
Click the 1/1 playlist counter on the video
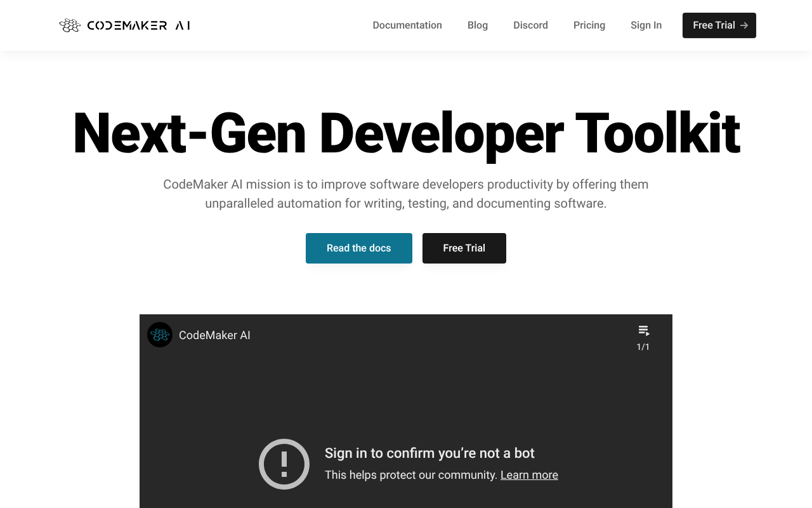pyautogui.click(x=643, y=346)
